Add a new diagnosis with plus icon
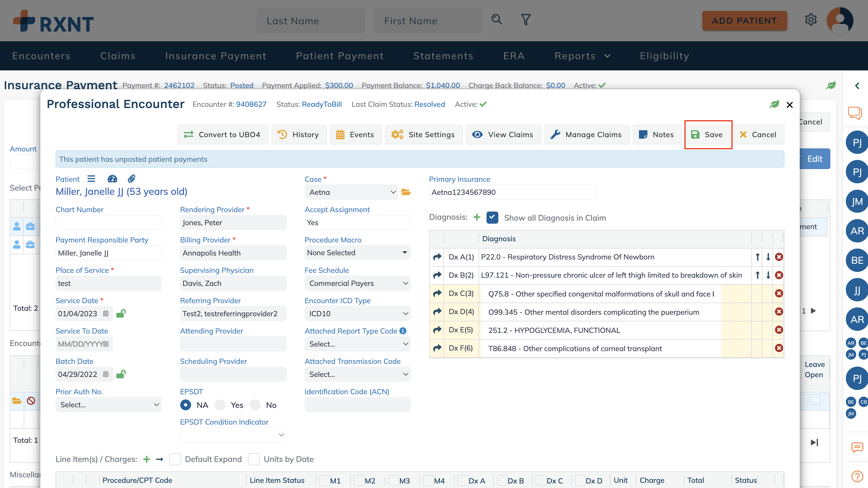 (476, 217)
